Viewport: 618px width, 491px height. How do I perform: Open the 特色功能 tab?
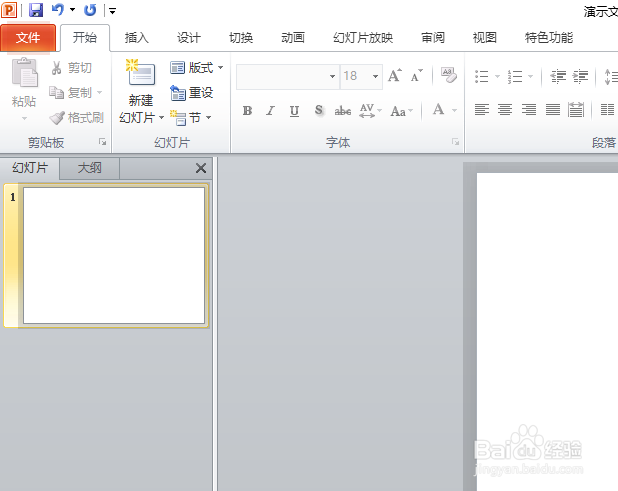click(549, 38)
